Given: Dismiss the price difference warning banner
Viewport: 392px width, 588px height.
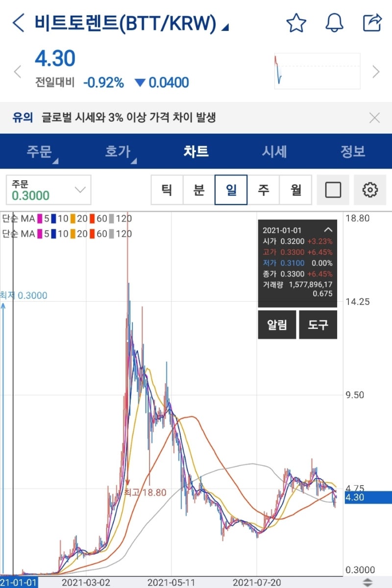Looking at the screenshot, I should click(375, 118).
